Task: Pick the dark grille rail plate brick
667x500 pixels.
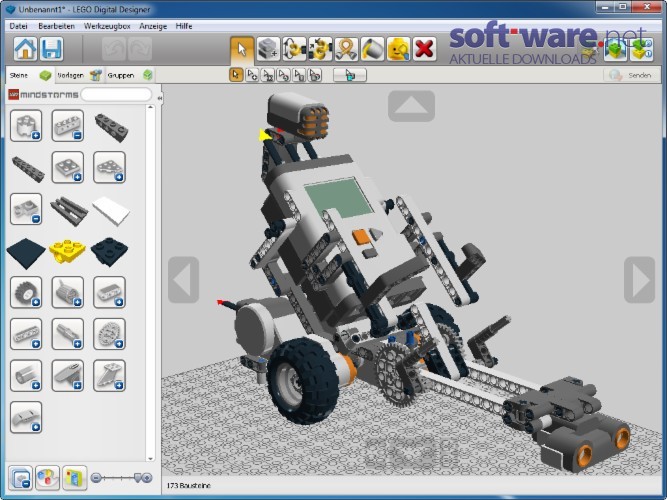Action: point(68,211)
